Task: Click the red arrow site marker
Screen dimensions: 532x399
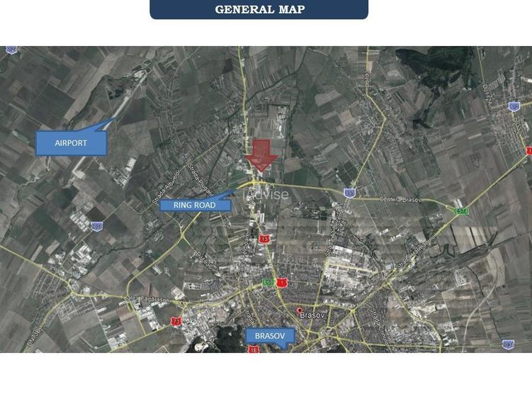Action: pyautogui.click(x=260, y=155)
